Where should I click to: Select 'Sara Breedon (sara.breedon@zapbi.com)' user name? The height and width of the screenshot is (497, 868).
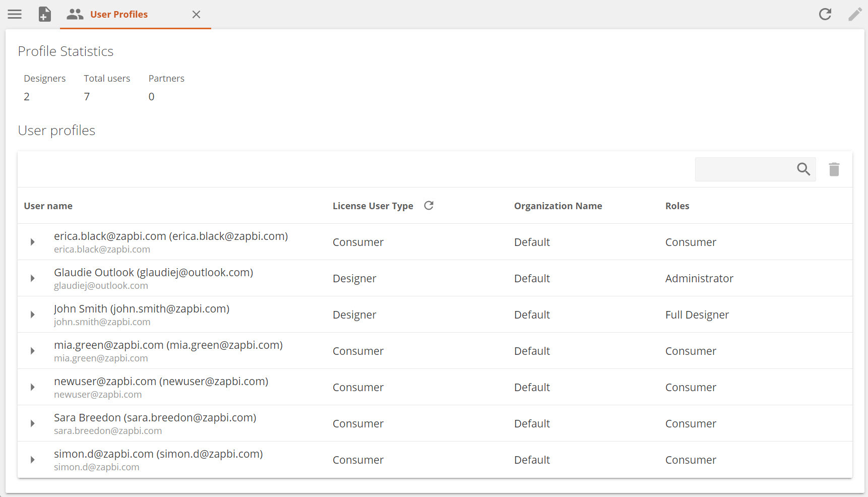pos(155,417)
